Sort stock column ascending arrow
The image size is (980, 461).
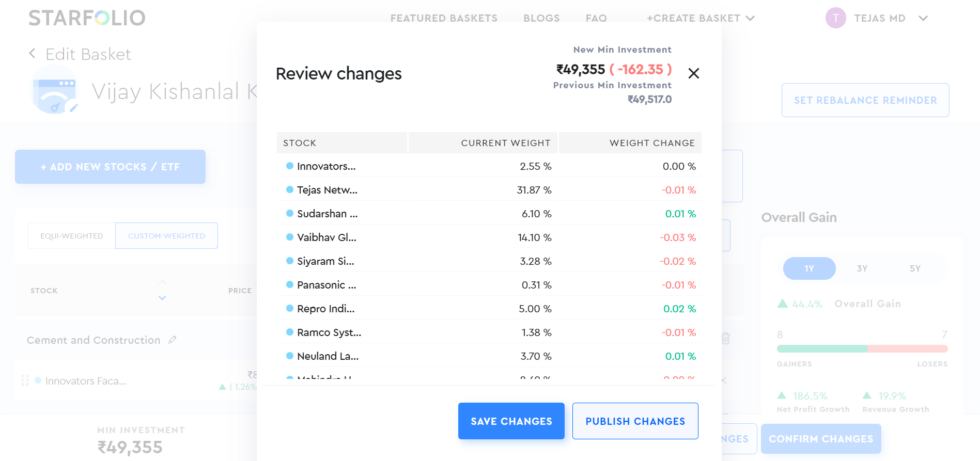(x=162, y=282)
